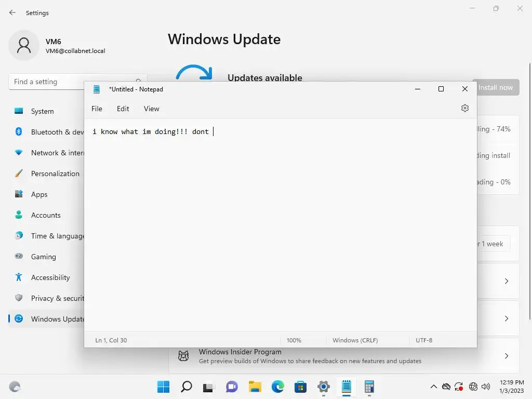This screenshot has height=399, width=532.
Task: Show hidden system tray icons chevron
Action: click(434, 387)
